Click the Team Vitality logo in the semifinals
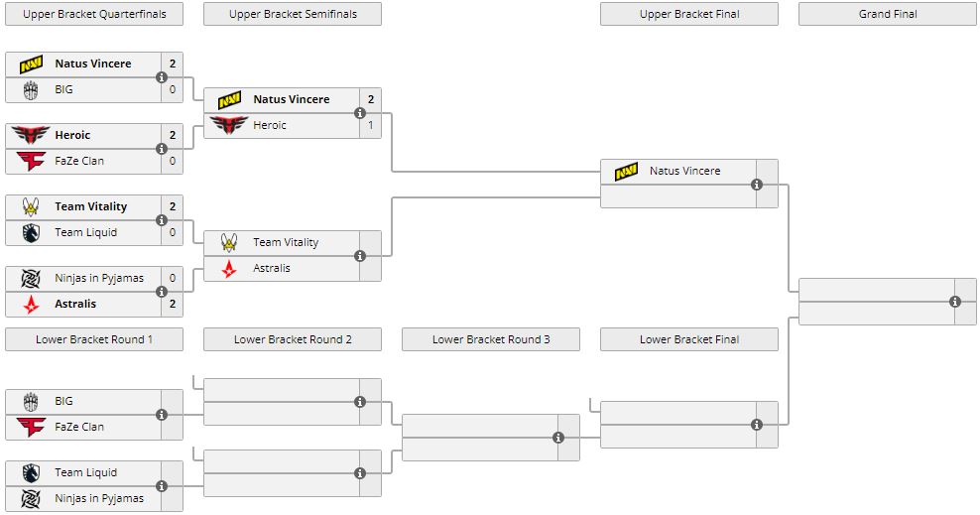980x515 pixels. click(x=229, y=242)
